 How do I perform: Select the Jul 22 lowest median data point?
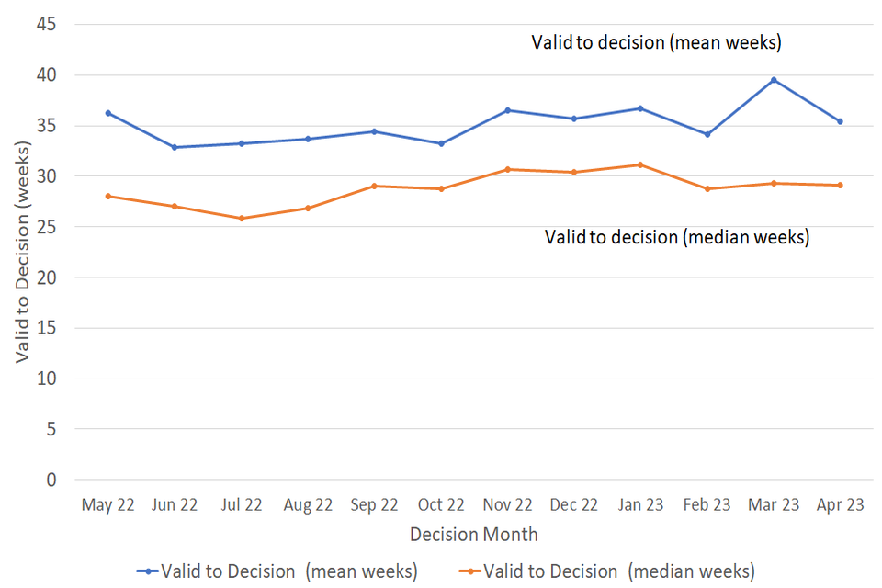click(x=242, y=218)
